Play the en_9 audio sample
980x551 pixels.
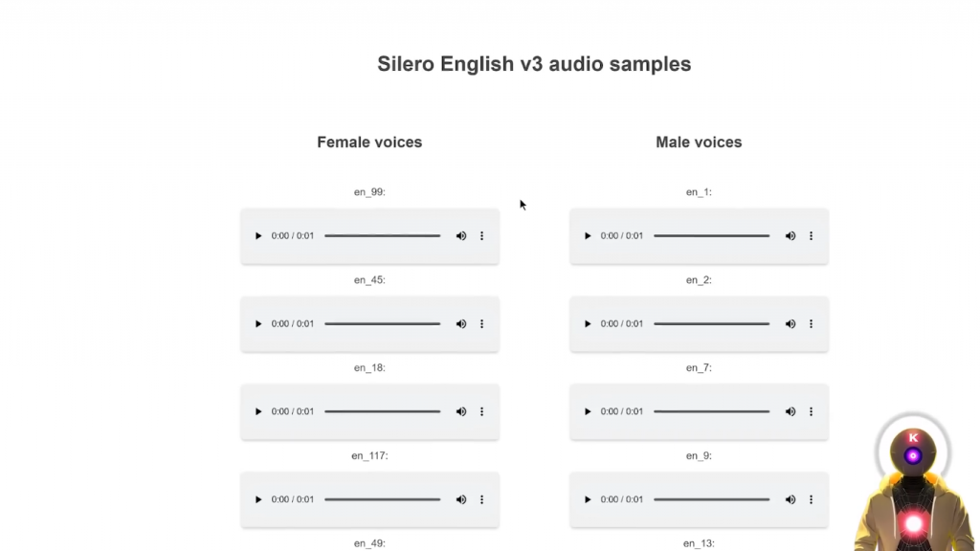click(x=588, y=500)
